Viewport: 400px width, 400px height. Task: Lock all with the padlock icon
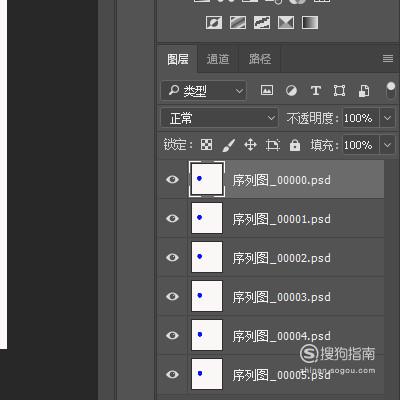click(x=295, y=145)
